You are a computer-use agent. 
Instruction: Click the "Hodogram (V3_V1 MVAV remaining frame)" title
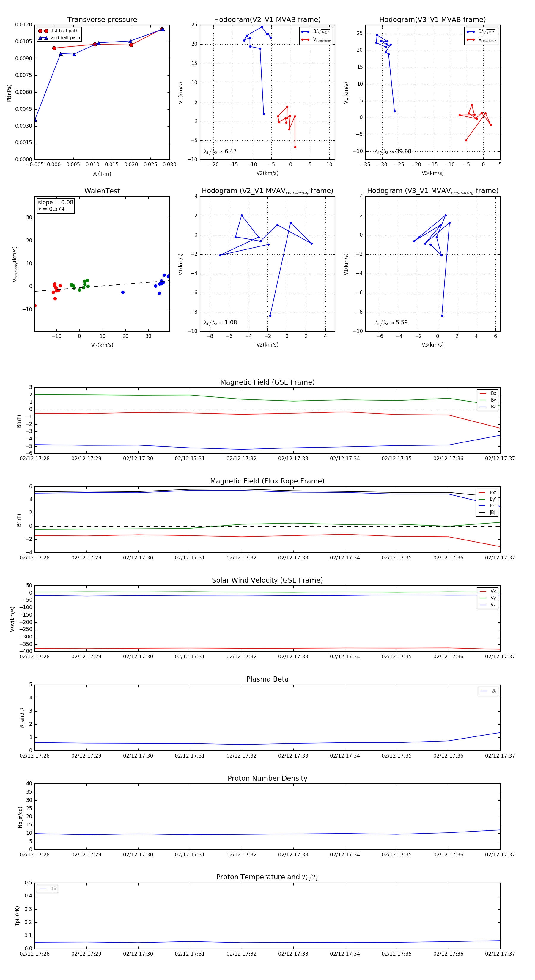point(432,191)
